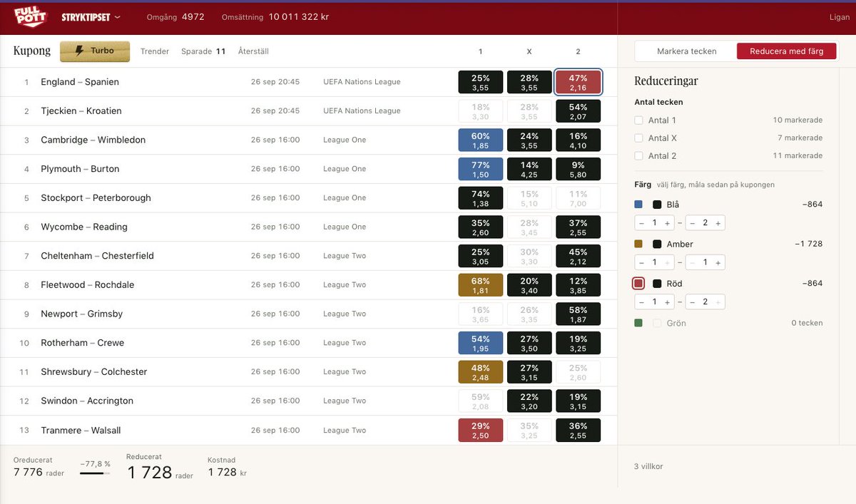
Task: Toggle blue 54% sign for Rotherham – Crewe
Action: (x=481, y=343)
